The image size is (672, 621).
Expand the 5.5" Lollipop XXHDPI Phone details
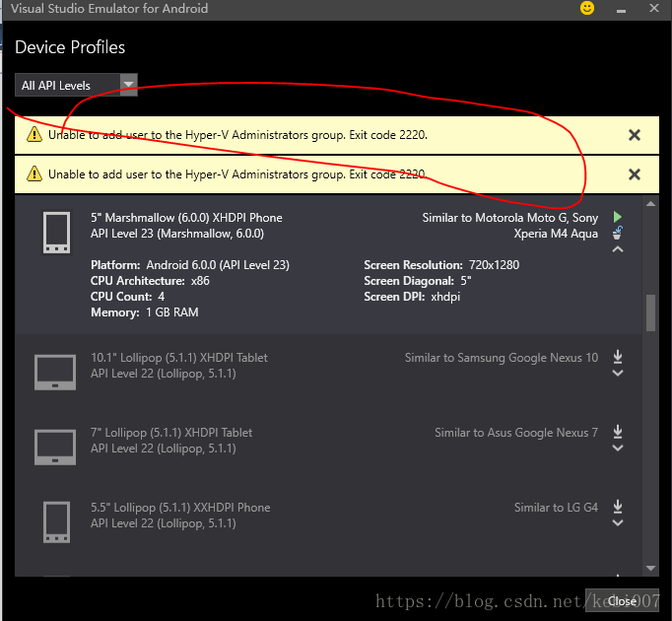coord(618,523)
